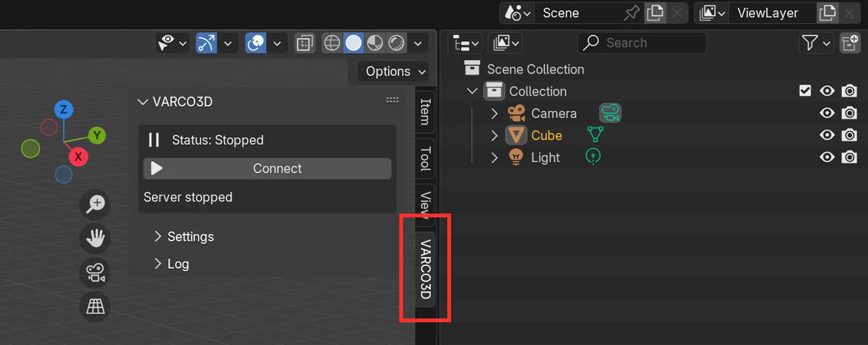This screenshot has width=868, height=345.
Task: Select the VARCO3D sidebar tab
Action: 425,269
